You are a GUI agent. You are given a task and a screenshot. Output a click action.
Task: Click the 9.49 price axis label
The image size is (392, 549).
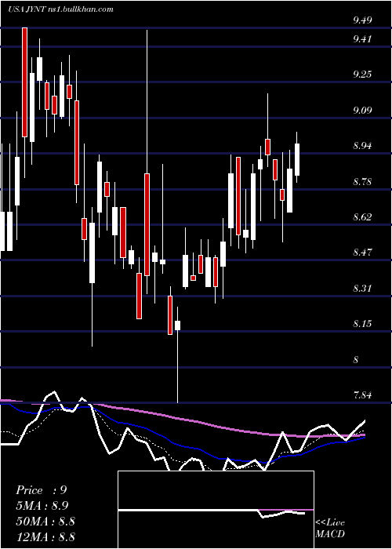point(362,20)
